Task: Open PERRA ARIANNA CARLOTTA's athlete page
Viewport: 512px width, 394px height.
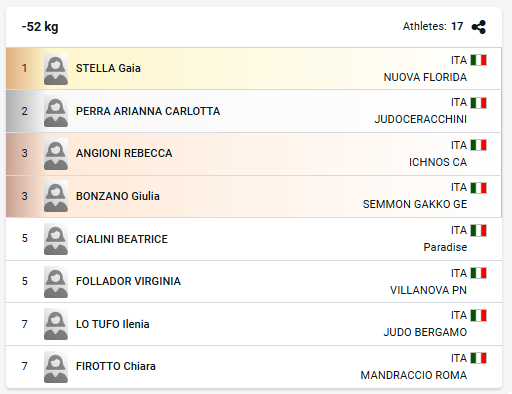Action: point(148,111)
